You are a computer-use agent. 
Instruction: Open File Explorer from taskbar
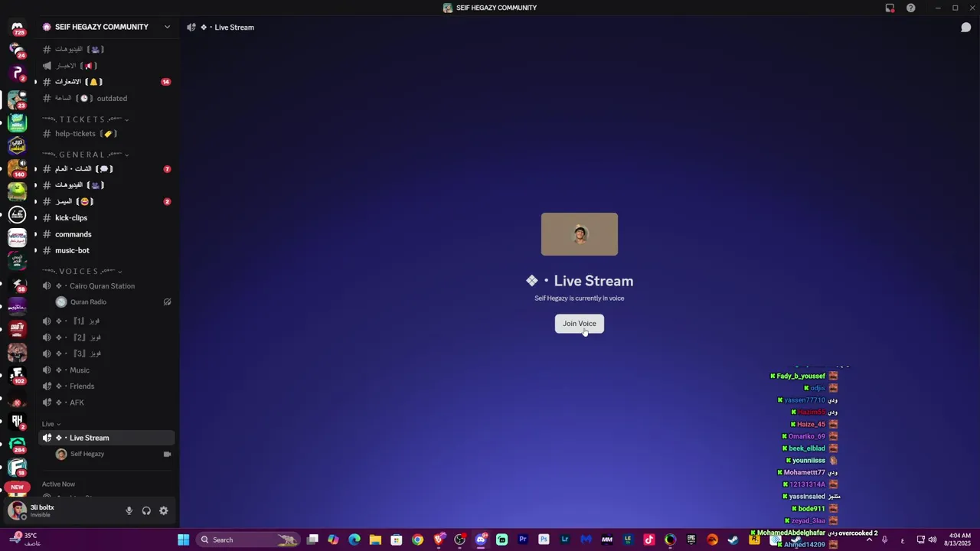[x=375, y=540]
